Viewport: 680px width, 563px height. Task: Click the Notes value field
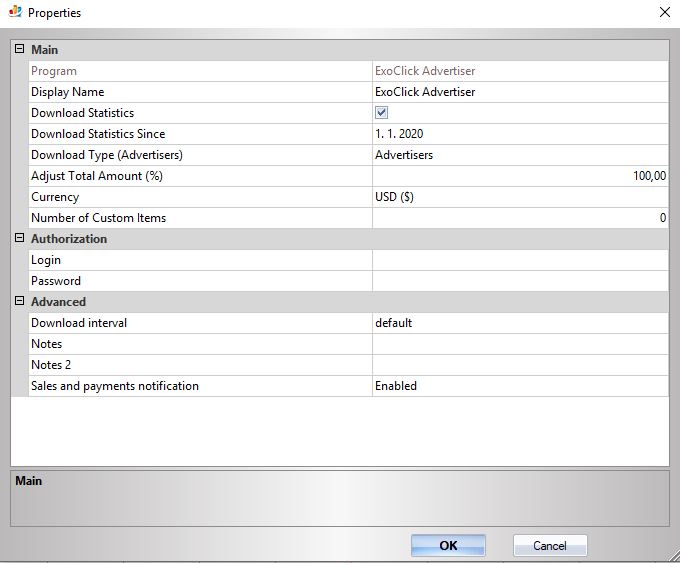pos(520,344)
